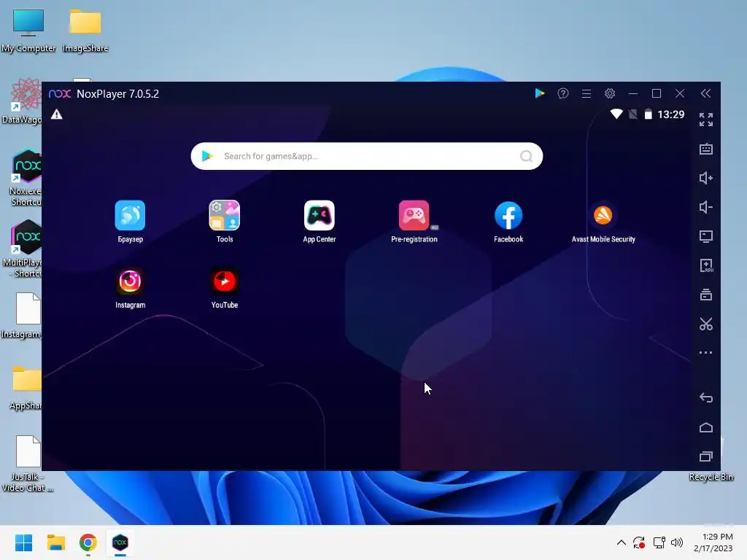
Task: Open Play Store from NoxPlayer title bar
Action: click(x=539, y=93)
